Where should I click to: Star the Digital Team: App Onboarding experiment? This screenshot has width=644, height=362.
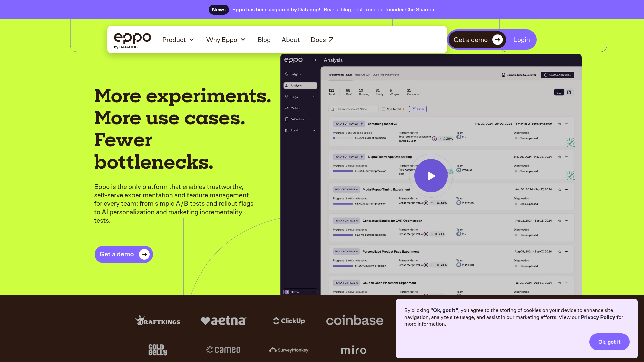click(559, 157)
